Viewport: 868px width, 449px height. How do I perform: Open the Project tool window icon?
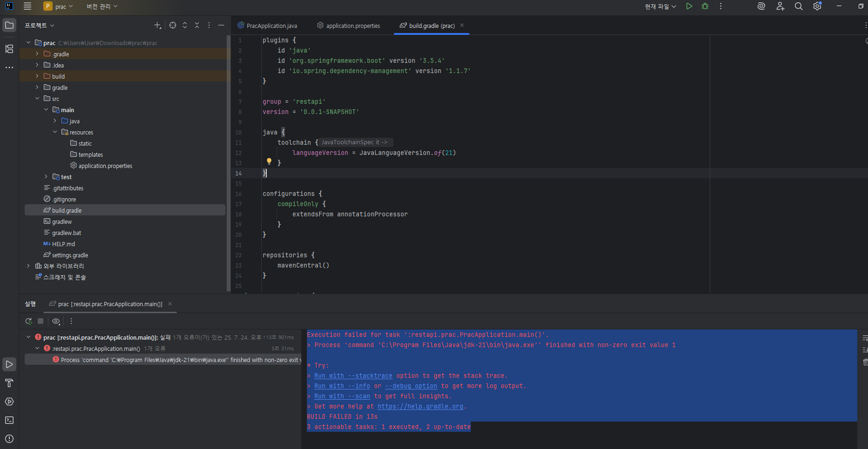click(9, 25)
